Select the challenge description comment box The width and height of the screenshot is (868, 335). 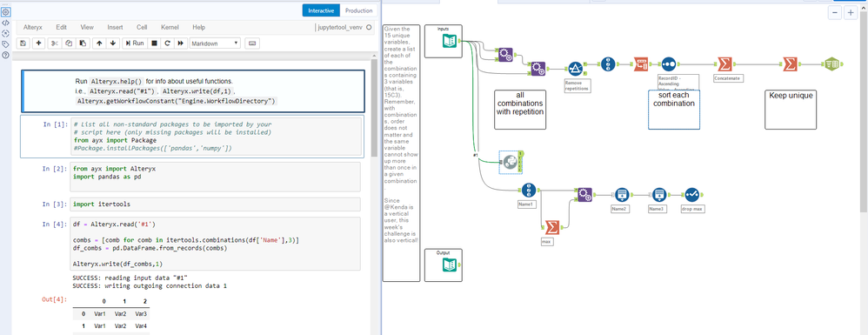click(x=401, y=152)
